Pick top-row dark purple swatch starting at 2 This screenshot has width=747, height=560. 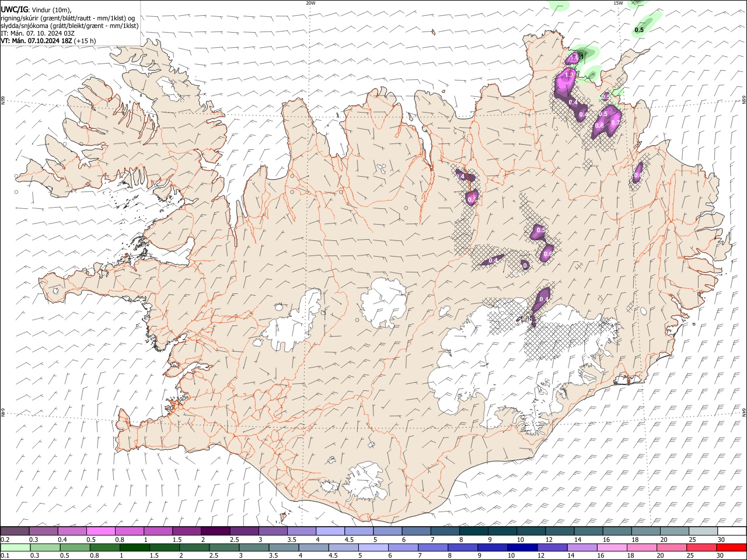coord(215,531)
